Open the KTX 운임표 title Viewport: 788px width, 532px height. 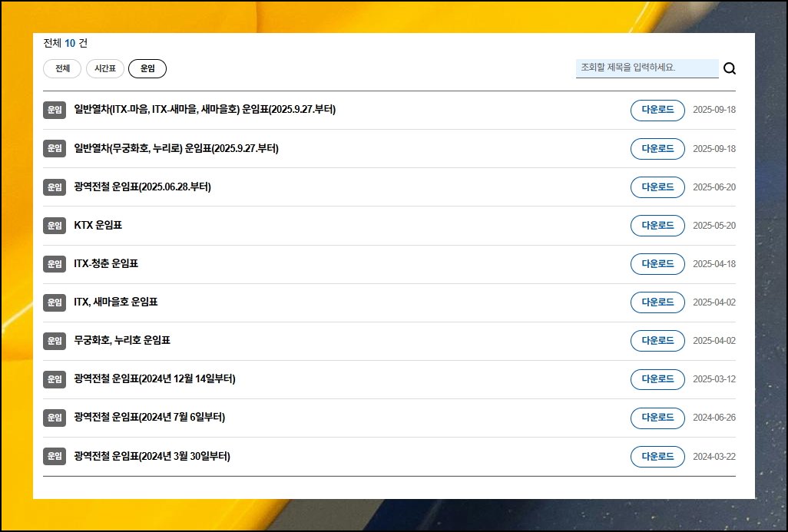click(x=98, y=225)
